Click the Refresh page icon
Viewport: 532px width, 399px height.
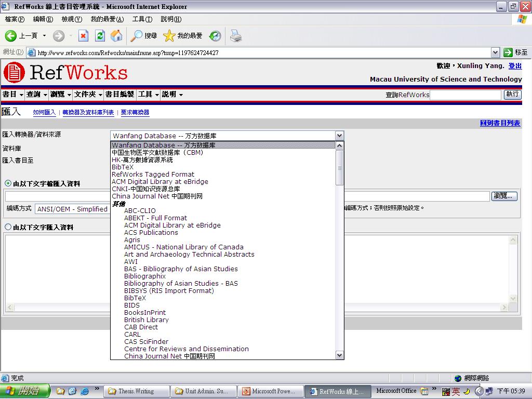click(x=100, y=36)
